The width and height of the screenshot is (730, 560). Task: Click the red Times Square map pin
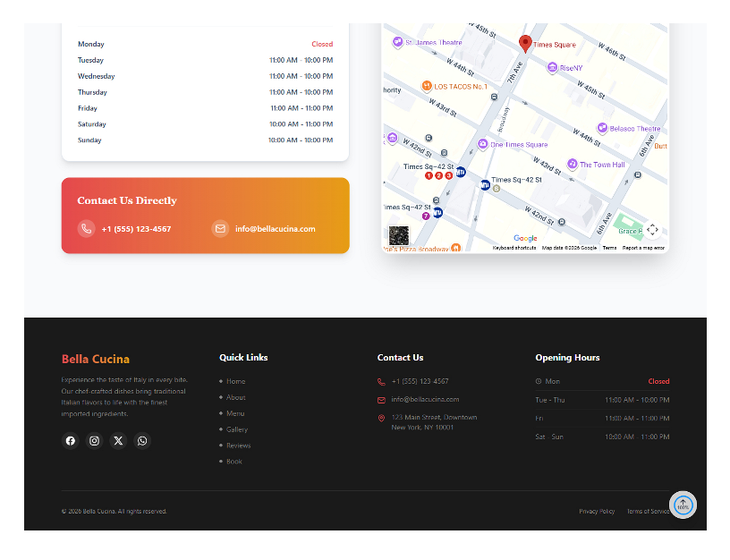click(525, 44)
